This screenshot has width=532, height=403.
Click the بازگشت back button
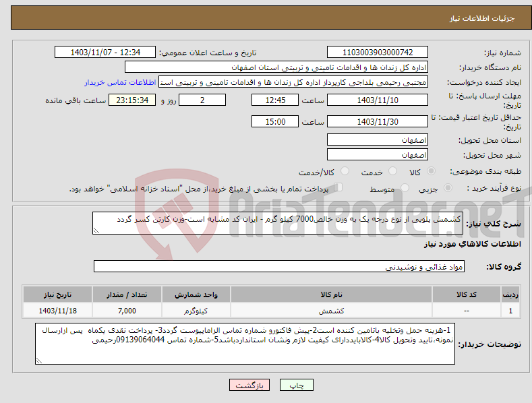(249, 385)
